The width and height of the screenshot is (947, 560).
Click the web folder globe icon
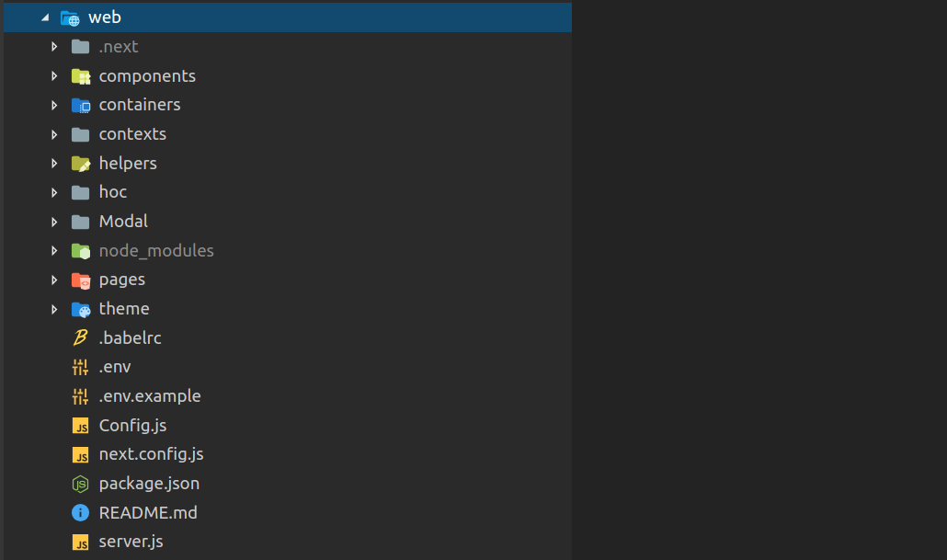tap(70, 17)
